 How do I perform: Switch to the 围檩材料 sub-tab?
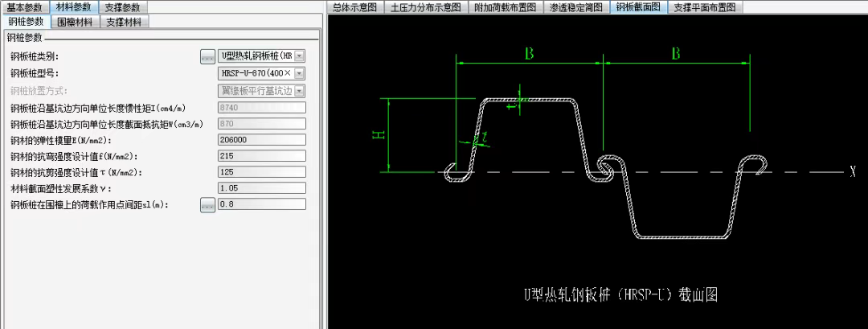coord(73,22)
